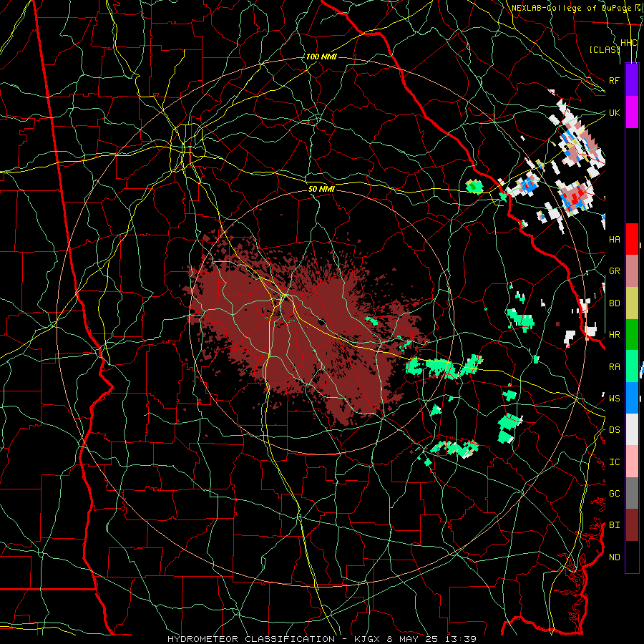Click the BI brown legend swatch
This screenshot has height=644, width=644.
pyautogui.click(x=632, y=525)
